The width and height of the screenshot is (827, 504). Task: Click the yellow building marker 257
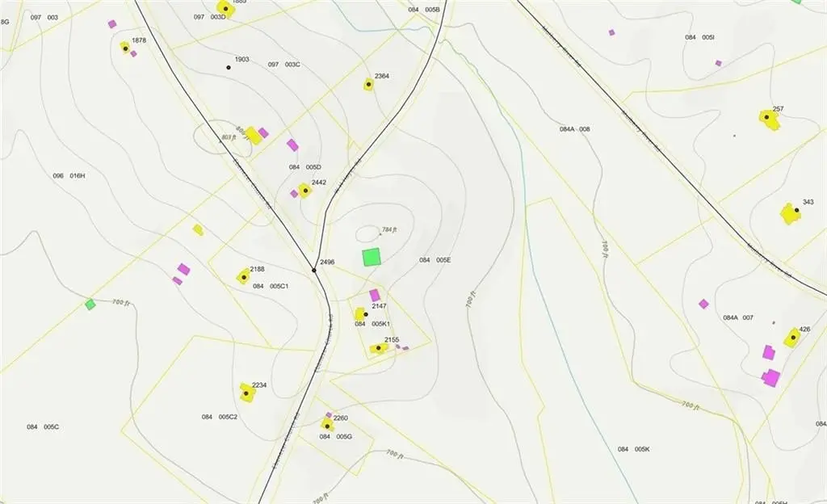point(770,120)
